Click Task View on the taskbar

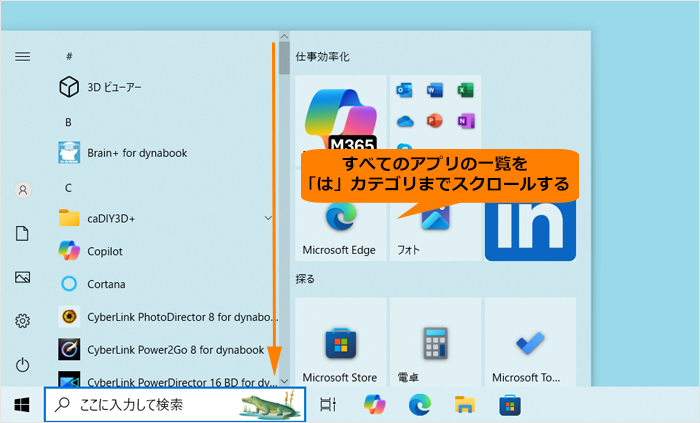(x=328, y=405)
